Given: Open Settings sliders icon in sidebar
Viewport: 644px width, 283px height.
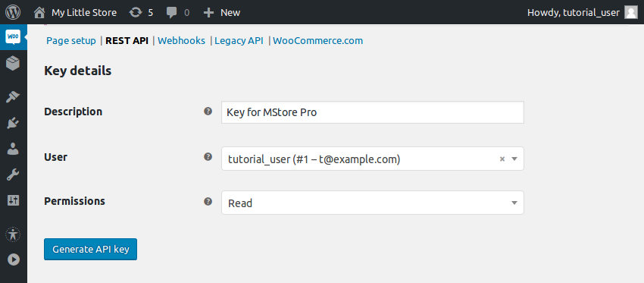Looking at the screenshot, I should (13, 200).
